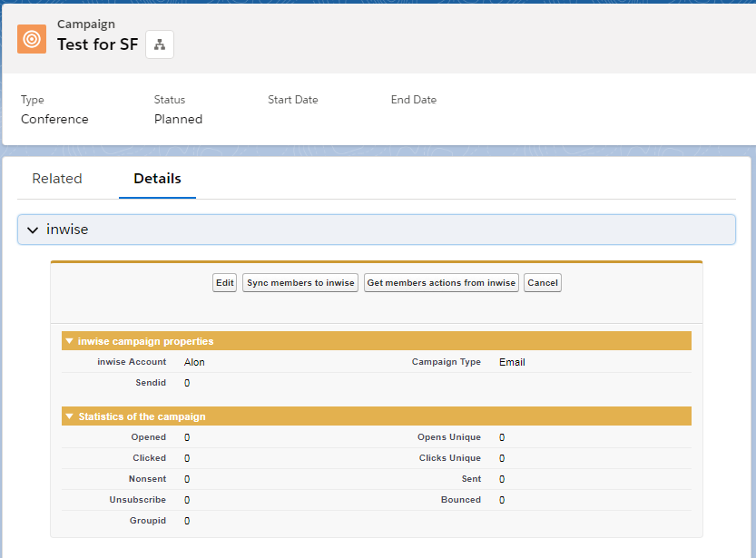Click the Sent statistic value
This screenshot has width=756, height=558.
tap(502, 479)
